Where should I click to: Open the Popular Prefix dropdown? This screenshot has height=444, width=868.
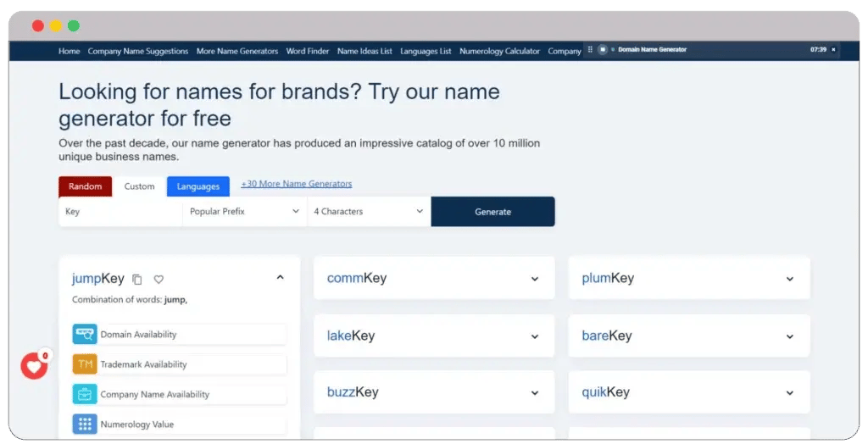[244, 212]
